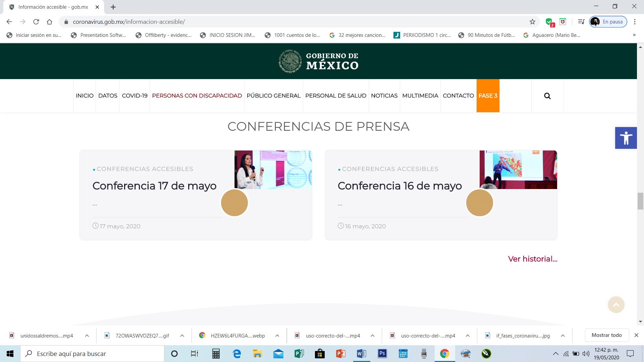Click the Gobierno de México logo
This screenshot has height=362, width=644.
point(318,61)
